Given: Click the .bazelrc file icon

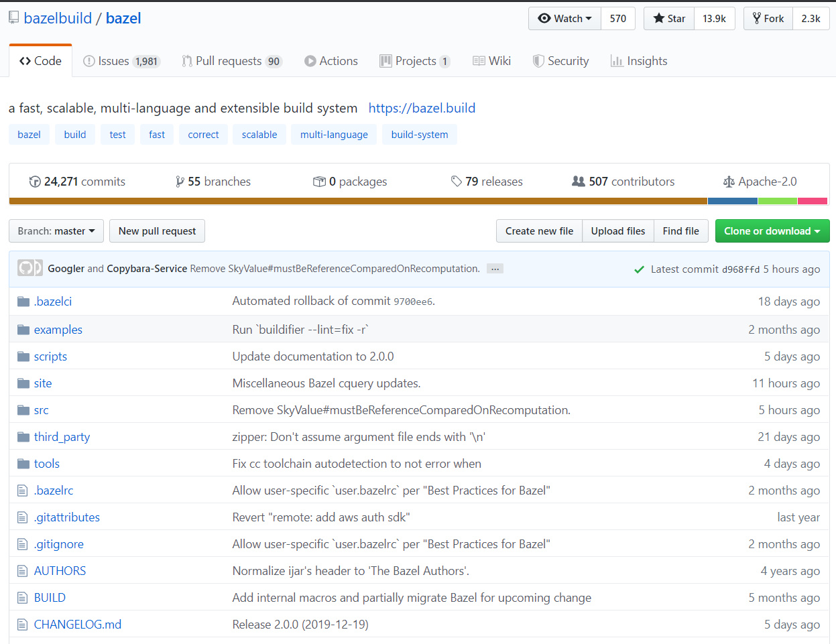Looking at the screenshot, I should [x=23, y=491].
